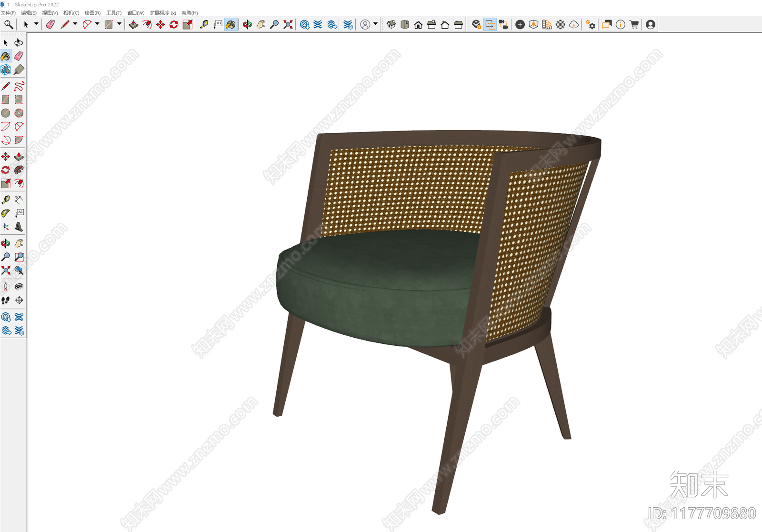Open the 扩展程序 extensions menu

pos(163,13)
